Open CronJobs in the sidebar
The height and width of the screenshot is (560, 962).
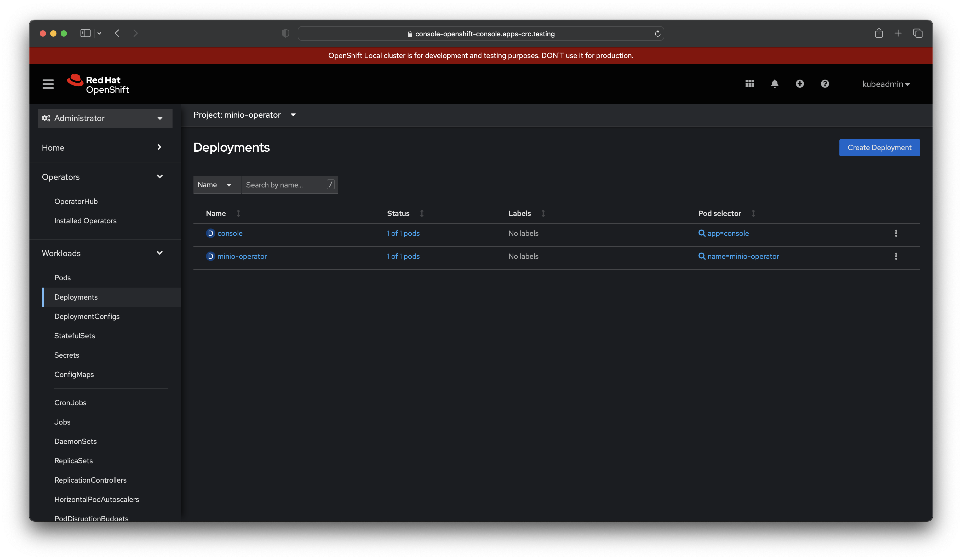click(x=70, y=403)
